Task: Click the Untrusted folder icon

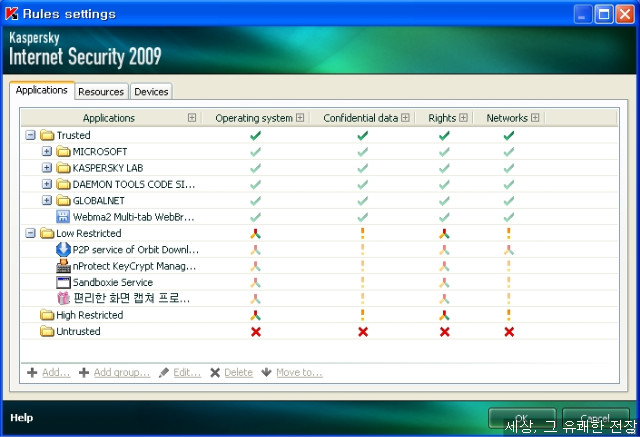Action: pyautogui.click(x=47, y=331)
